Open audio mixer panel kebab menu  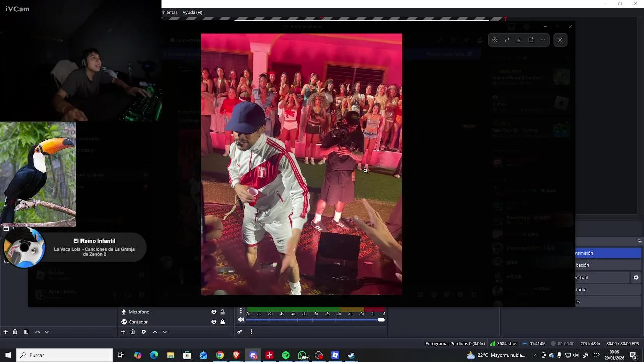click(251, 332)
